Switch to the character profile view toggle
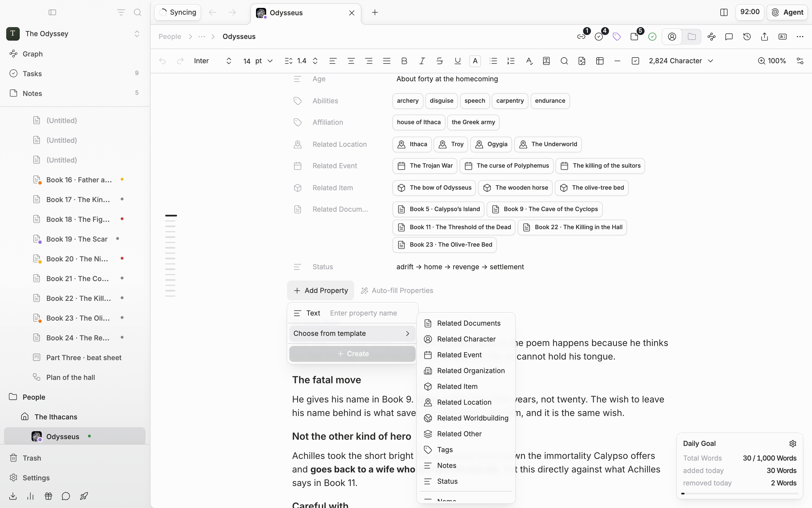Viewport: 812px width, 508px height. (672, 37)
